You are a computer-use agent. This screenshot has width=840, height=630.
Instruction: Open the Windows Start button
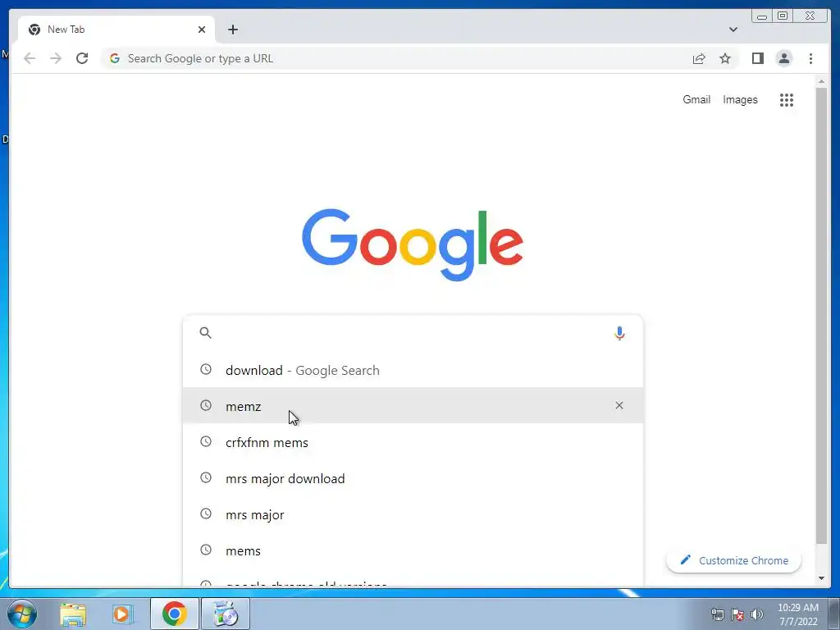(22, 614)
